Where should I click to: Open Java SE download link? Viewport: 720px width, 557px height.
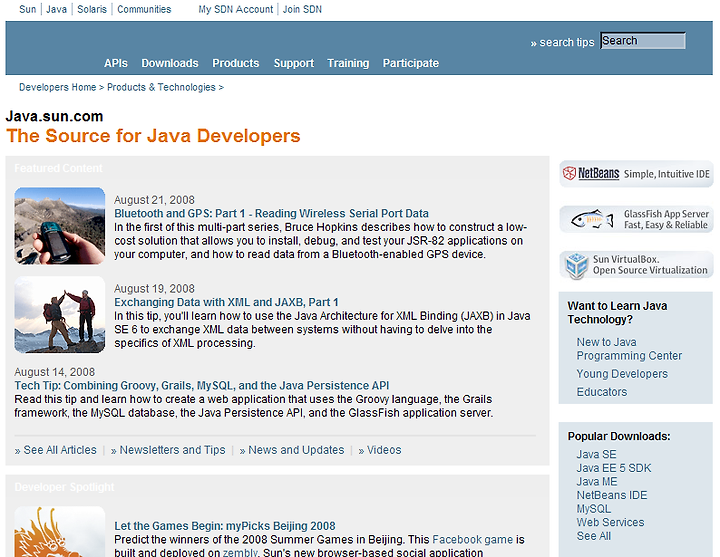click(x=596, y=454)
